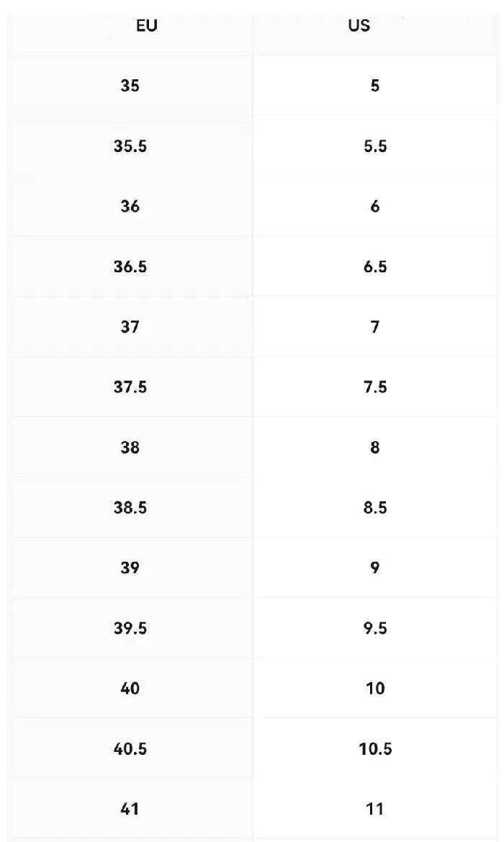Select EU size 39 cell

point(130,568)
